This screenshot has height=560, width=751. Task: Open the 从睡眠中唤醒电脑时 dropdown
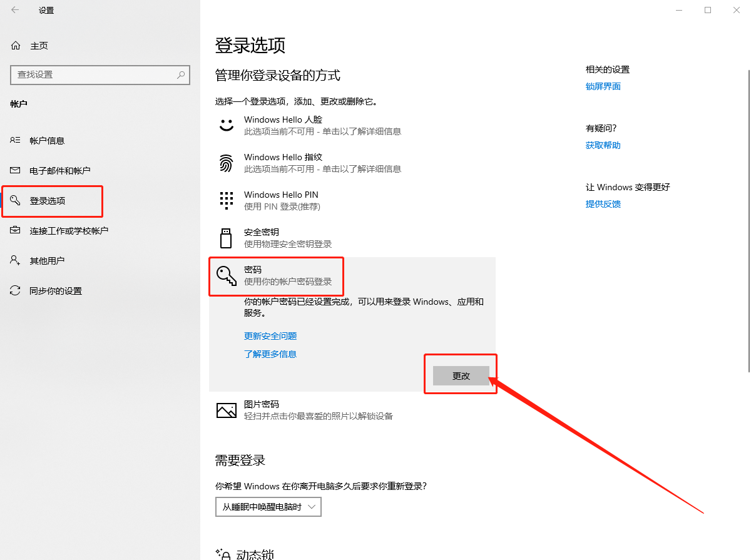pos(268,507)
